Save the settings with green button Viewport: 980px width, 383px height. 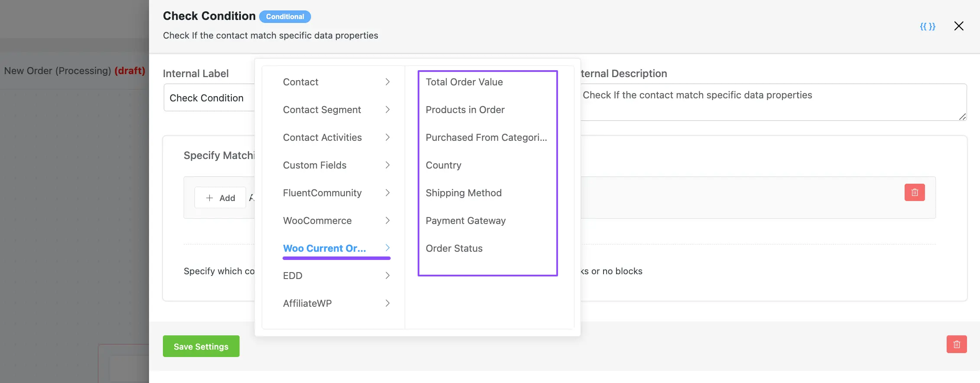pyautogui.click(x=201, y=346)
